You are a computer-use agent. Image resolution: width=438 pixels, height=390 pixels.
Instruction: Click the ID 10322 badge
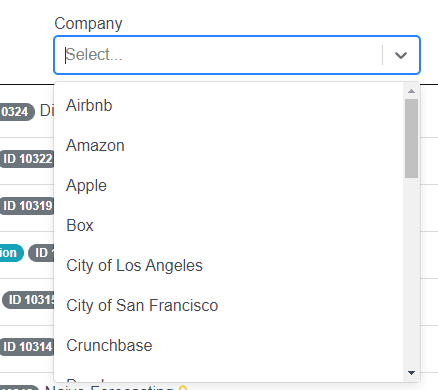[x=27, y=159]
